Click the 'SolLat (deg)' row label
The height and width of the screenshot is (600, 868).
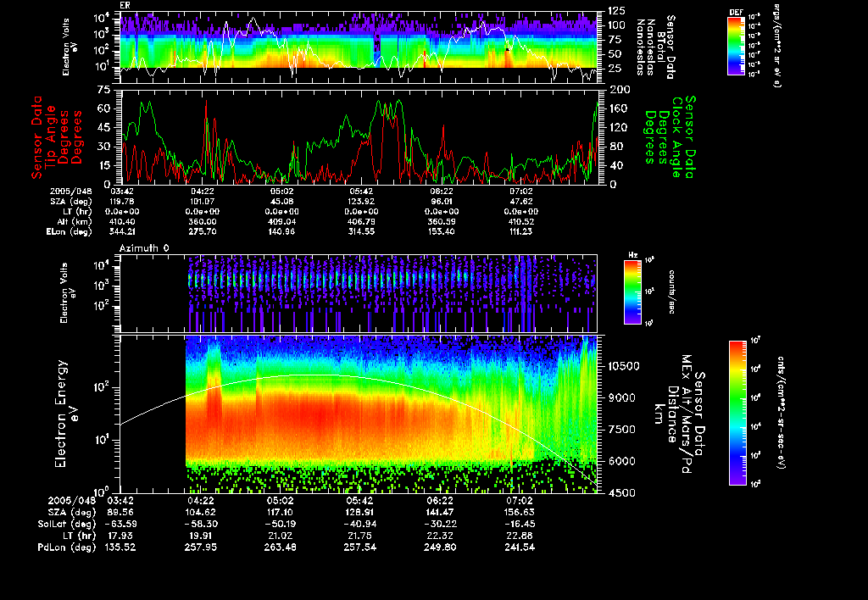(x=66, y=525)
